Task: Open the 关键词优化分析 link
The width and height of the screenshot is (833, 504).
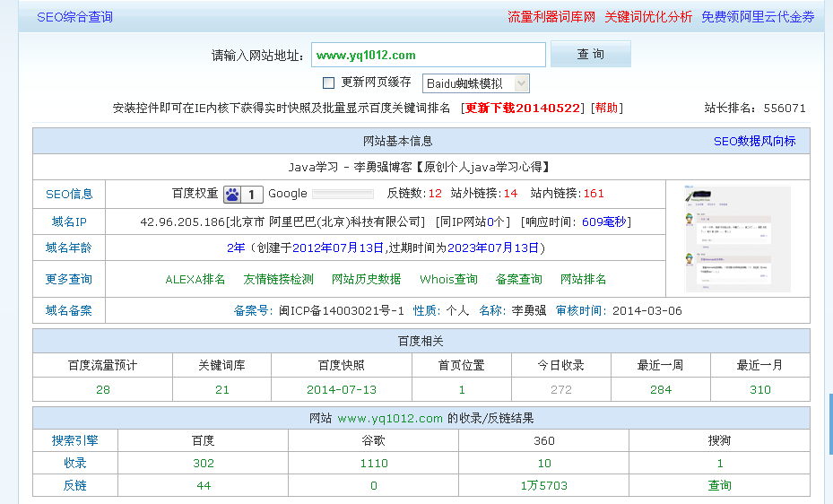Action: 648,17
